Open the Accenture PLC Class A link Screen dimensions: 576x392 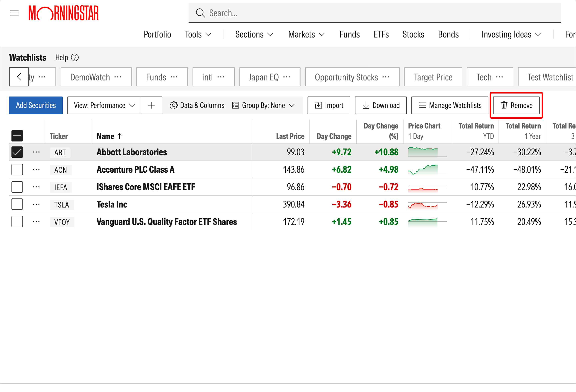(136, 170)
